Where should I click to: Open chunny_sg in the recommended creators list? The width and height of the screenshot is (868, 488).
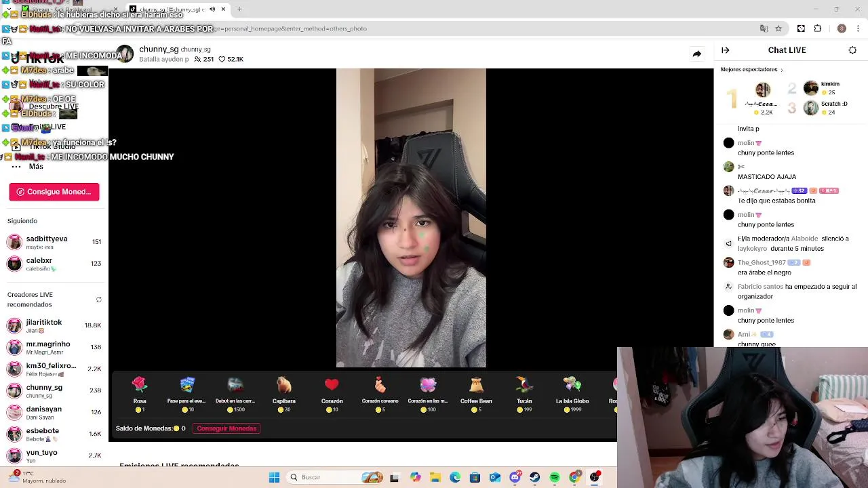coord(54,390)
